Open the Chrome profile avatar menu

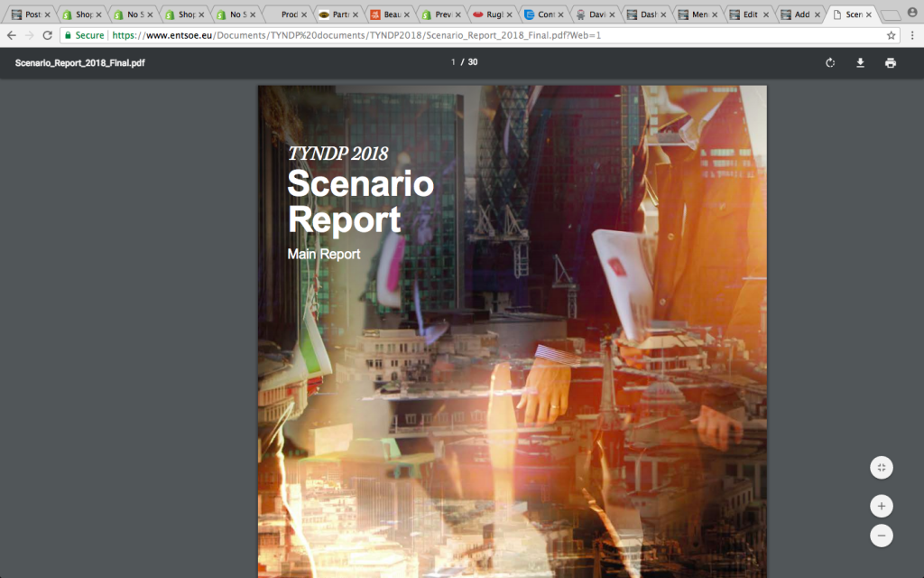911,13
